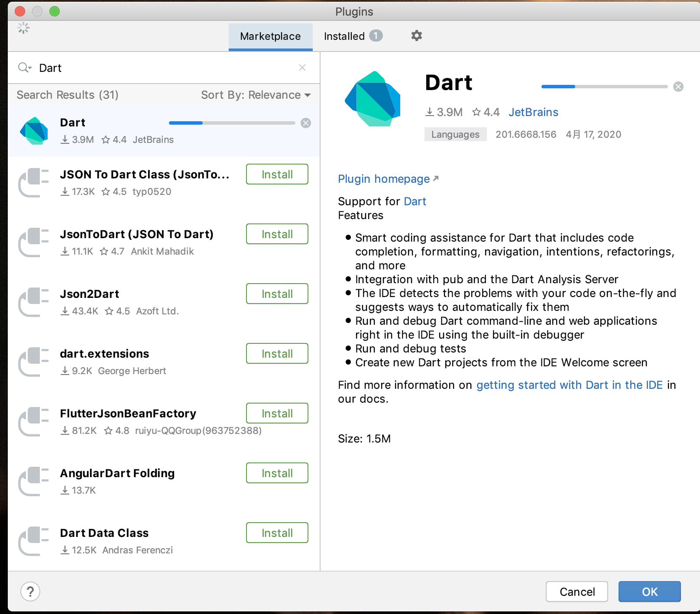
Task: Install the AngularDart Folding plugin
Action: (277, 473)
